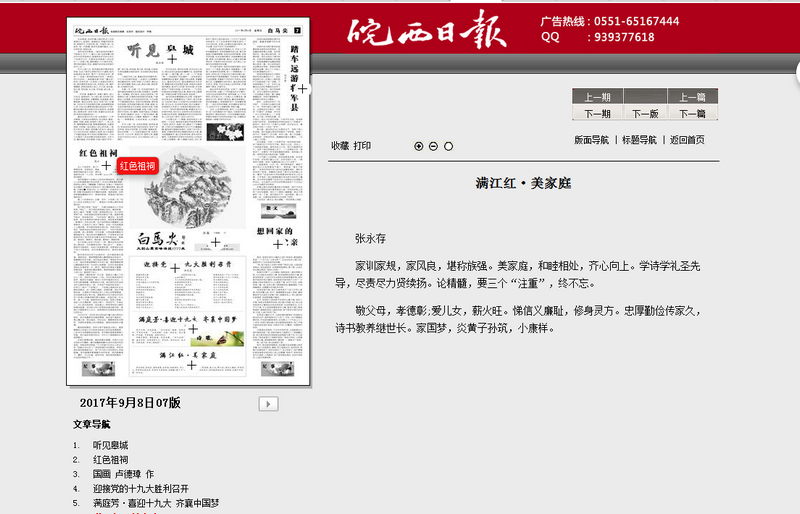800x514 pixels.
Task: Open next article with 下一篇
Action: pyautogui.click(x=692, y=113)
